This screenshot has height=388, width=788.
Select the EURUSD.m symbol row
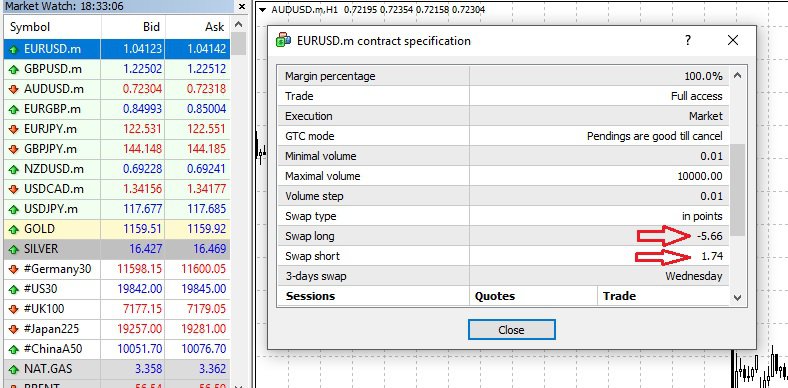coord(117,49)
